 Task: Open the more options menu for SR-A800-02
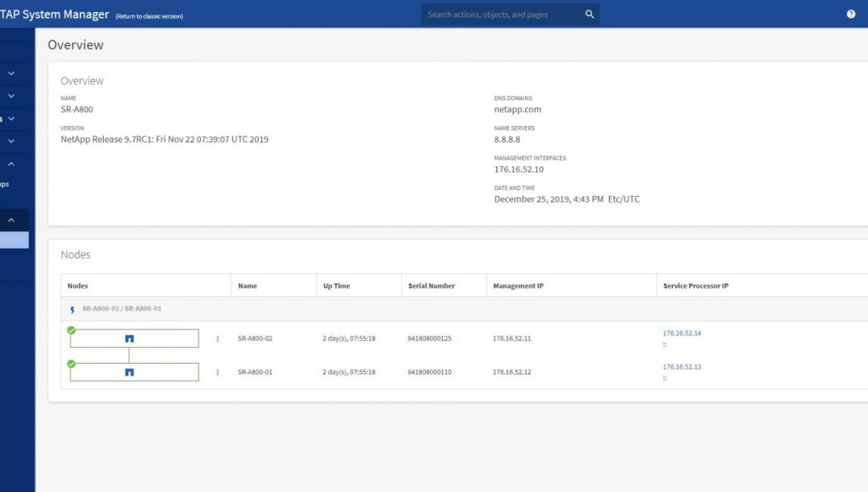(217, 338)
